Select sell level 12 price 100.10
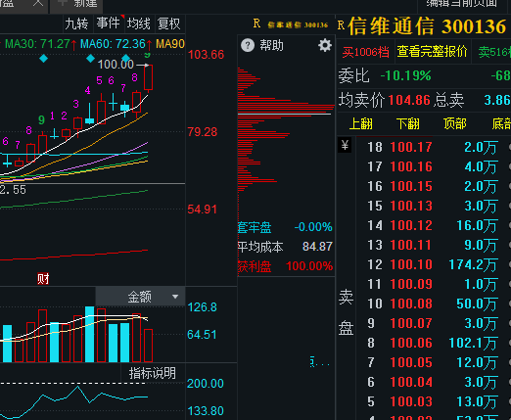Viewport: 511px width, 420px height. 411,264
